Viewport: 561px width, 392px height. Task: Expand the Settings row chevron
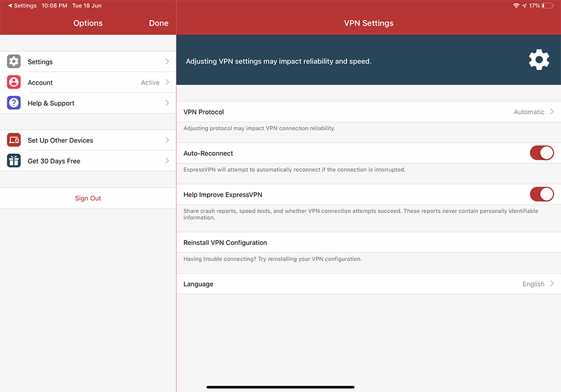point(167,62)
